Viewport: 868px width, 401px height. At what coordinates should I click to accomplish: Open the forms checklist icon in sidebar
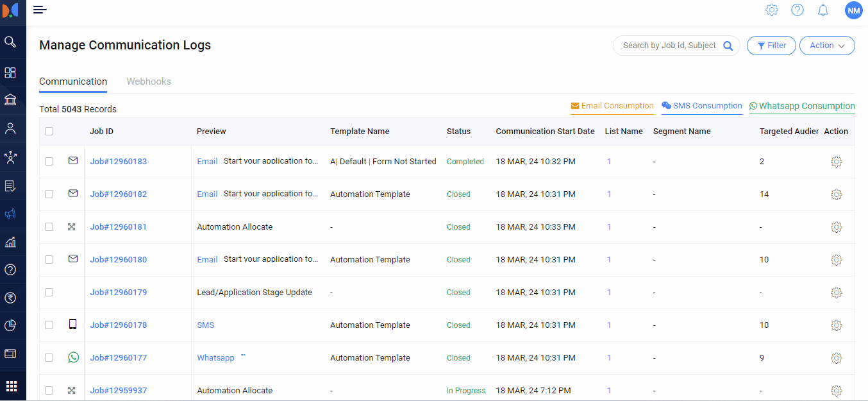click(10, 186)
